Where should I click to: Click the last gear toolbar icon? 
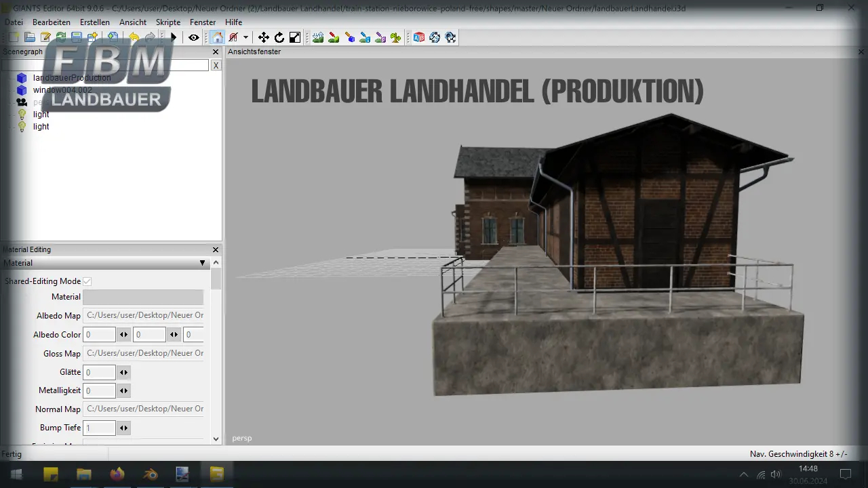pyautogui.click(x=450, y=37)
